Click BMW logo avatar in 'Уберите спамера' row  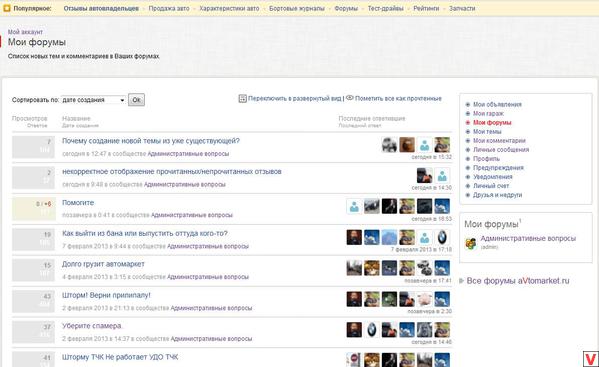pos(372,330)
